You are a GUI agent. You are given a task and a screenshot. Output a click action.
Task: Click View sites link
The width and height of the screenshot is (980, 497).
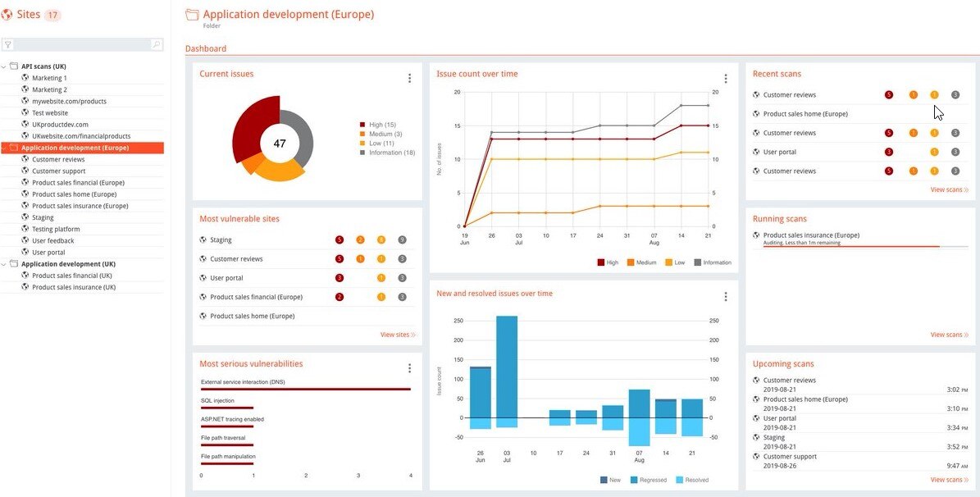coord(398,335)
